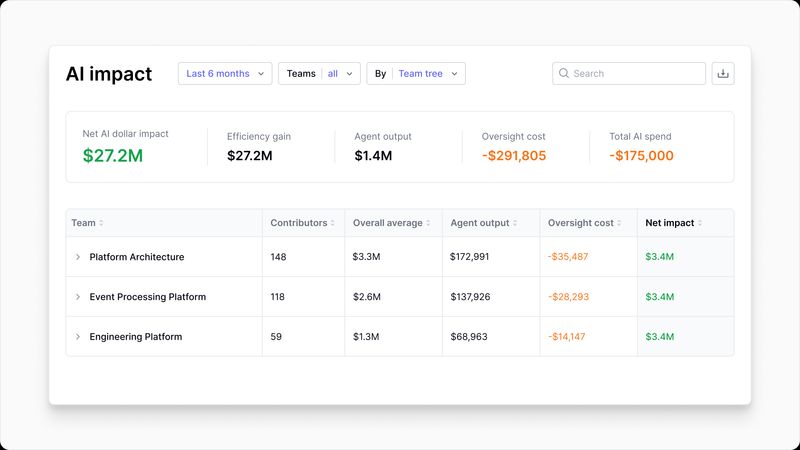Click the Net AI dollar impact value

112,155
